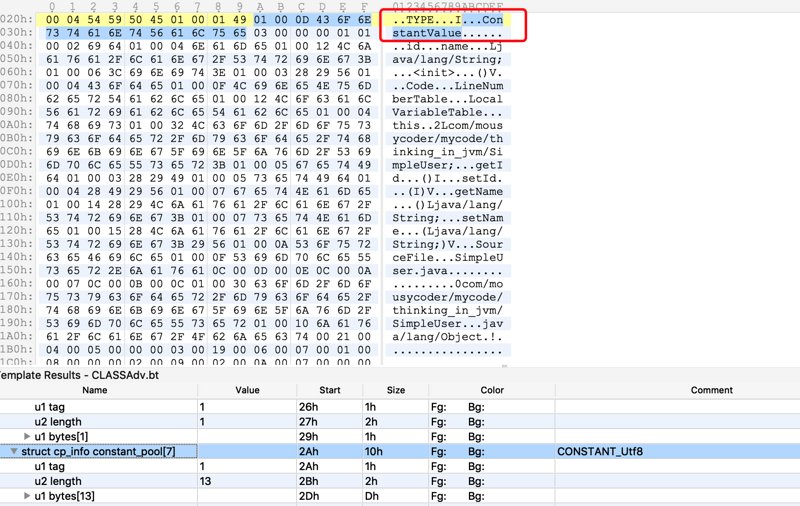The width and height of the screenshot is (800, 506).
Task: Click the 10h size cell
Action: [373, 451]
